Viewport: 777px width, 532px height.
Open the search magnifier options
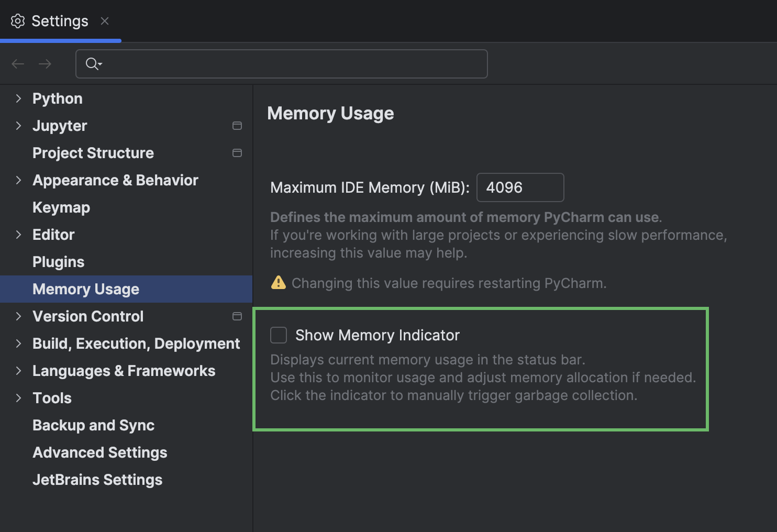[x=93, y=63]
